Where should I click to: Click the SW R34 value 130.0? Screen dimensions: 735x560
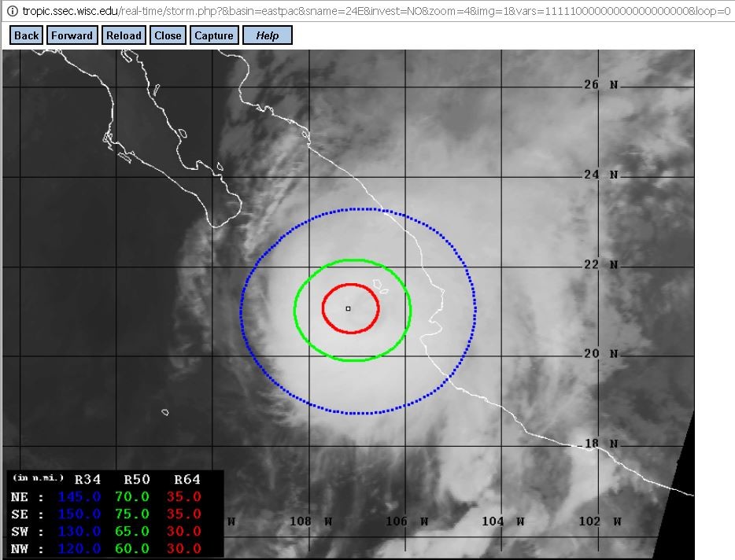point(79,532)
